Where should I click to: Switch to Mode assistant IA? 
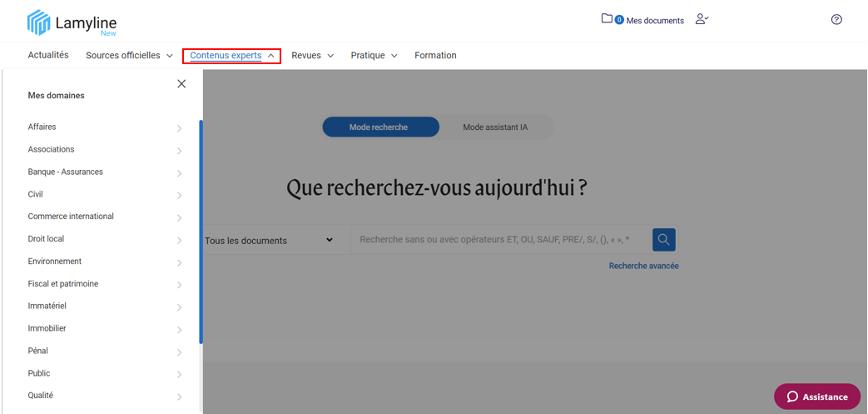coord(495,127)
